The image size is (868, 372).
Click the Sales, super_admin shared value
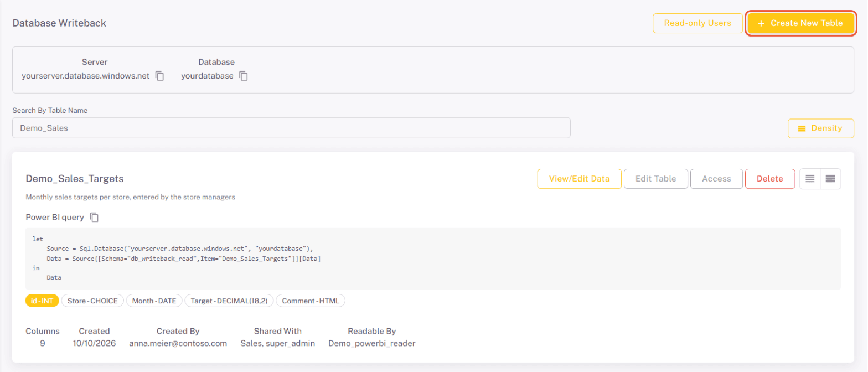point(278,343)
